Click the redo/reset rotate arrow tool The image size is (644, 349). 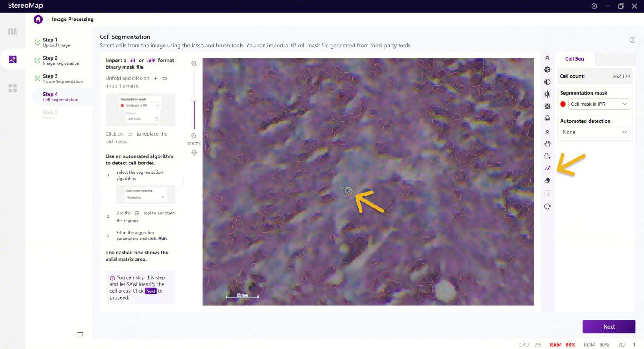point(547,207)
